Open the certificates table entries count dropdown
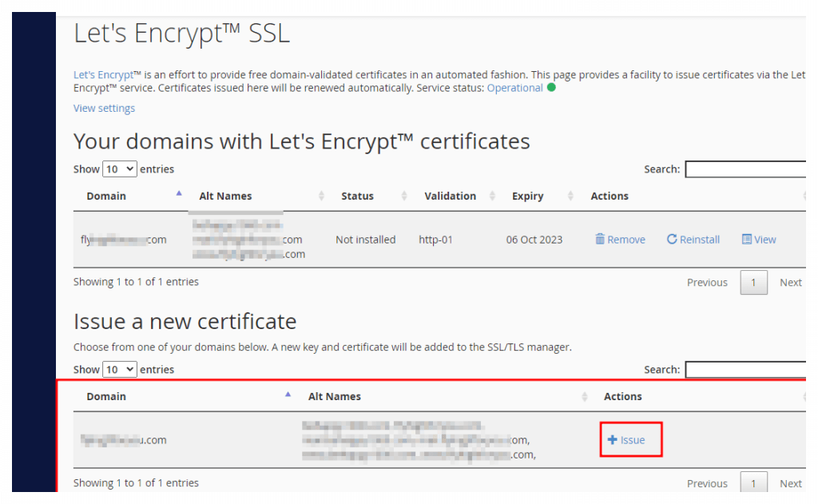The width and height of the screenshot is (818, 504). [120, 169]
